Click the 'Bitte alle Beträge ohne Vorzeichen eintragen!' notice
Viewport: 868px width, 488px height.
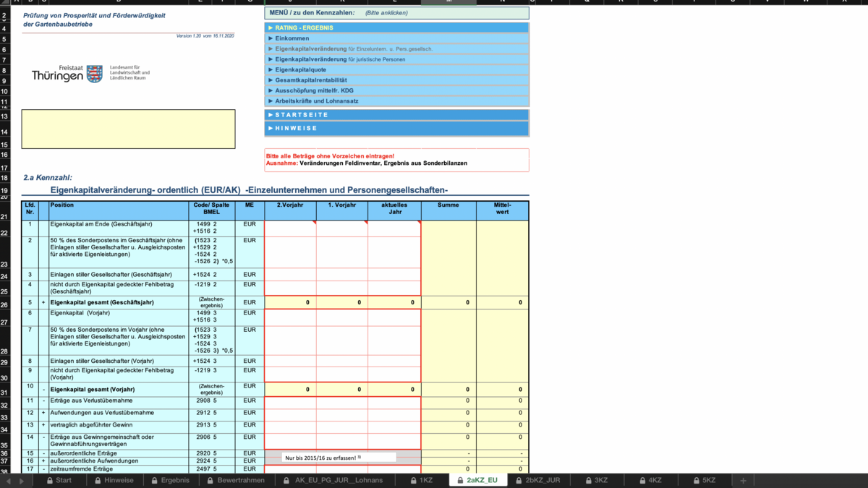[x=331, y=155]
